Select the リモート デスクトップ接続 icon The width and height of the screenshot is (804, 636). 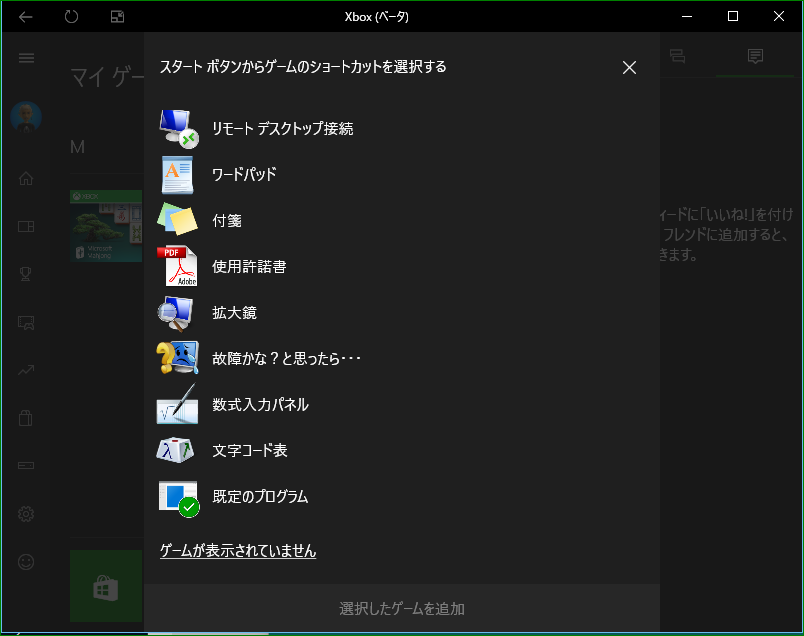(178, 129)
